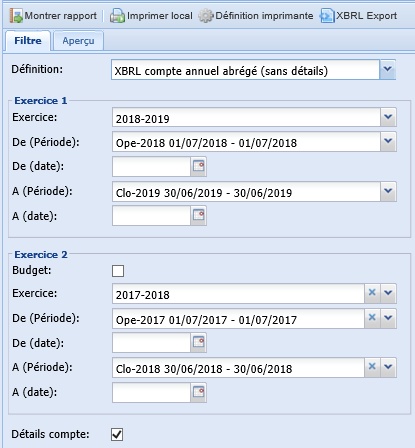Enable the Budget checkbox

tap(118, 271)
